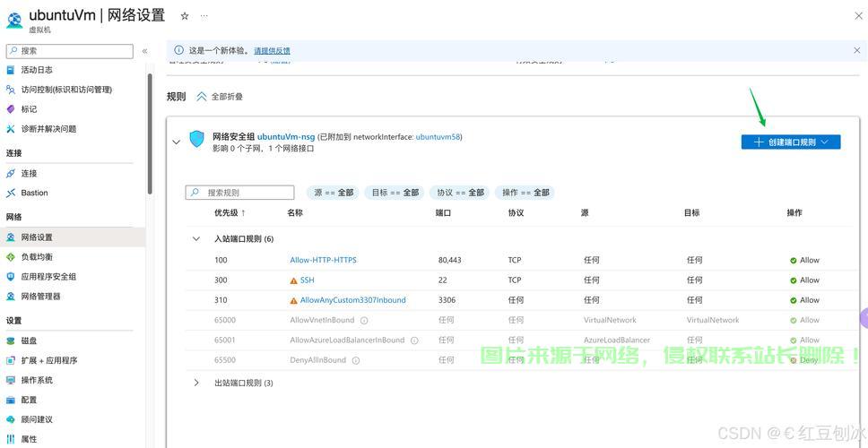Screen dimensions: 868x448
Task: Click the 应用程序安全组 shield icon
Action: (x=11, y=277)
